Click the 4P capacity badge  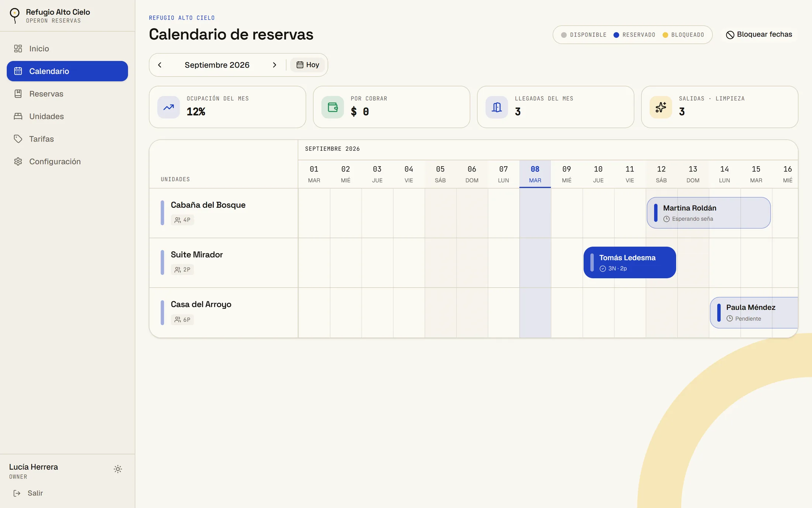[x=182, y=220]
